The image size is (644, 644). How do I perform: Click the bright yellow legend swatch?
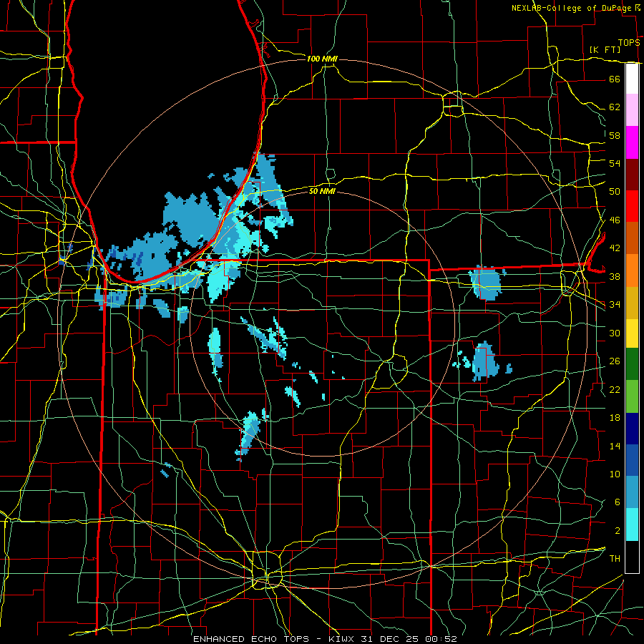(x=632, y=333)
